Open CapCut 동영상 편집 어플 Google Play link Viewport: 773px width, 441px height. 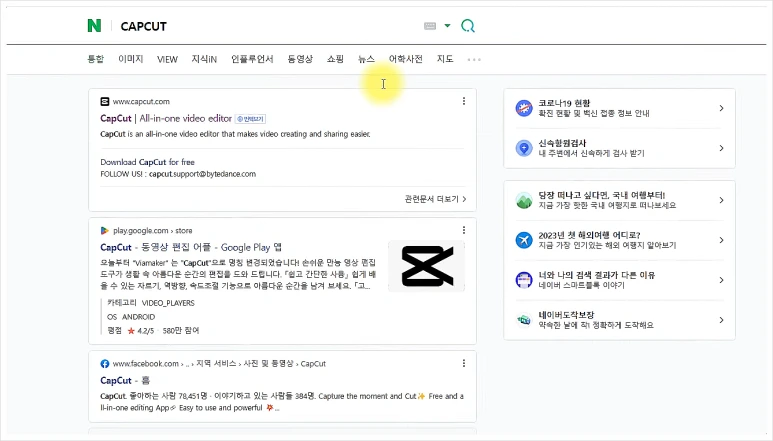coord(191,247)
